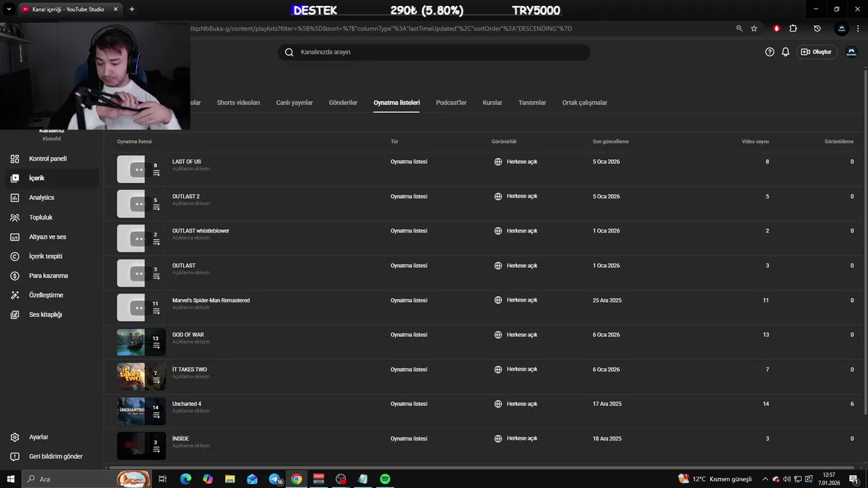Sort by Son güncelleme column header
This screenshot has height=488, width=868.
pos(610,142)
